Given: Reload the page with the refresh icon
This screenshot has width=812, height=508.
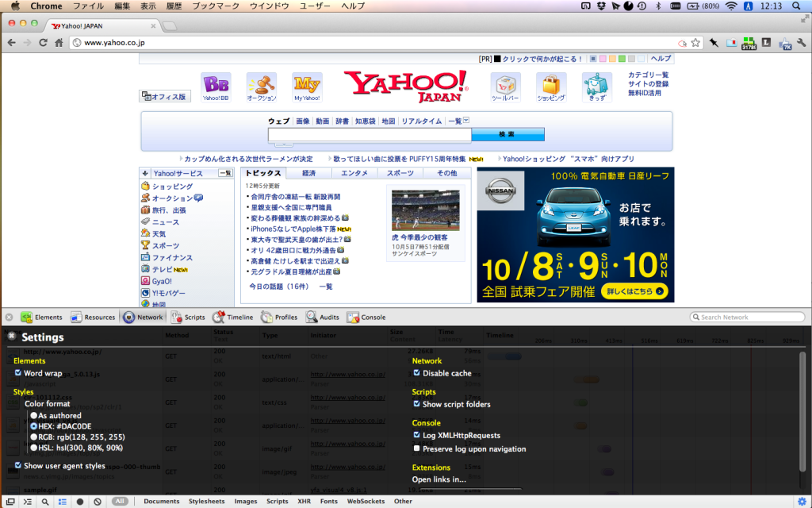Looking at the screenshot, I should tap(43, 43).
